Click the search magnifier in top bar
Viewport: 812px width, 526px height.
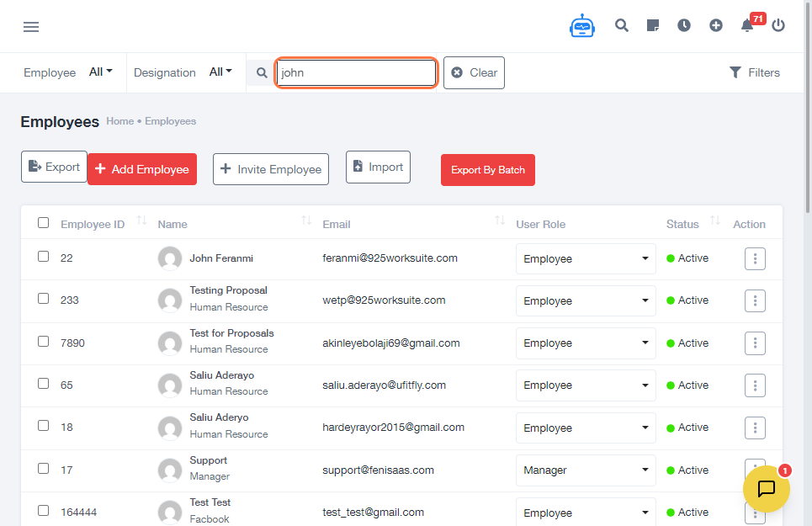(x=622, y=25)
